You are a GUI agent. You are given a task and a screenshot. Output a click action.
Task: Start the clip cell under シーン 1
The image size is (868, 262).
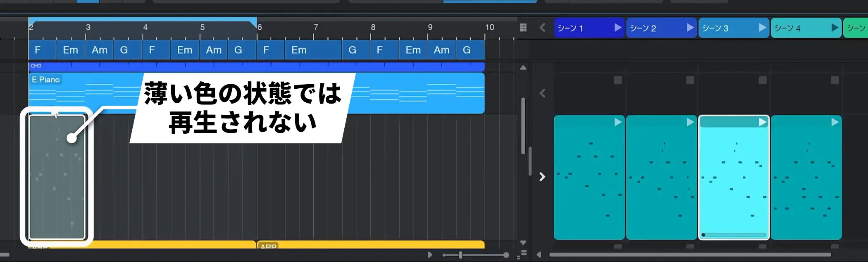click(x=618, y=122)
